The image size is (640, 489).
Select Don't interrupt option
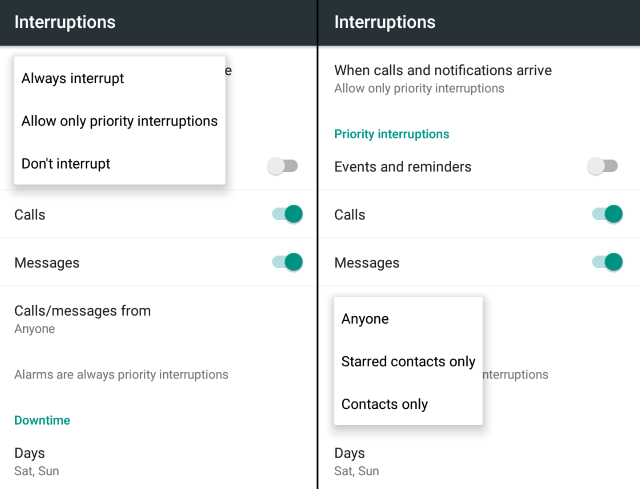[x=66, y=164]
